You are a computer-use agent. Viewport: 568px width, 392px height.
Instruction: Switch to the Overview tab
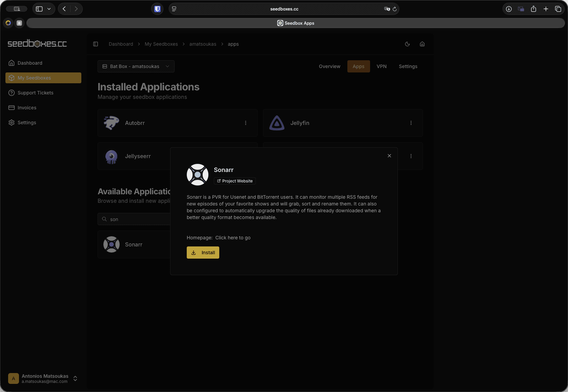(329, 66)
